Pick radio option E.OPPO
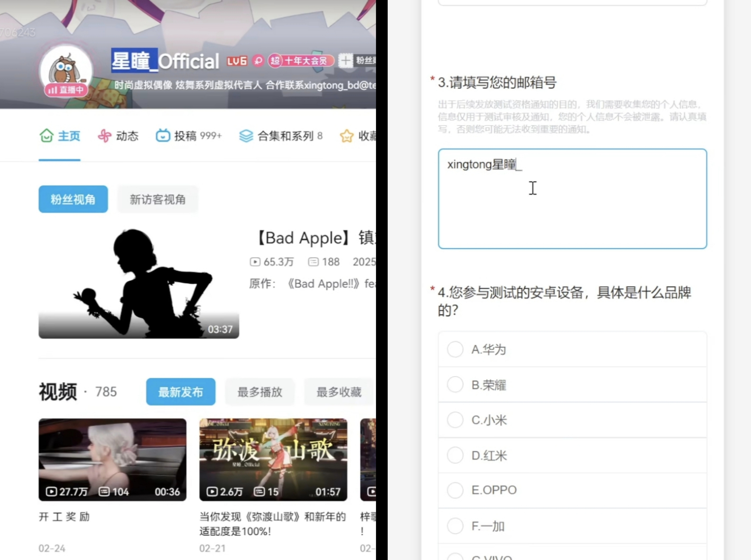Image resolution: width=751 pixels, height=560 pixels. [455, 490]
